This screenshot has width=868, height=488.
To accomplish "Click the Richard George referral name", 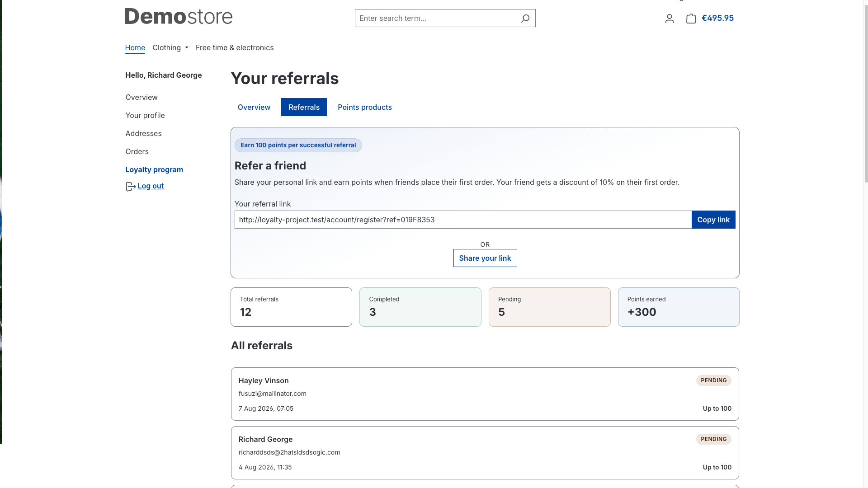I will pyautogui.click(x=265, y=439).
